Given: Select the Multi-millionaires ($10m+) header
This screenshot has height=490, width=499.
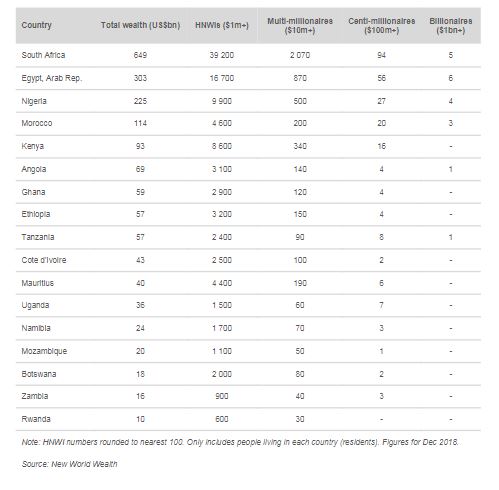Looking at the screenshot, I should tap(300, 26).
